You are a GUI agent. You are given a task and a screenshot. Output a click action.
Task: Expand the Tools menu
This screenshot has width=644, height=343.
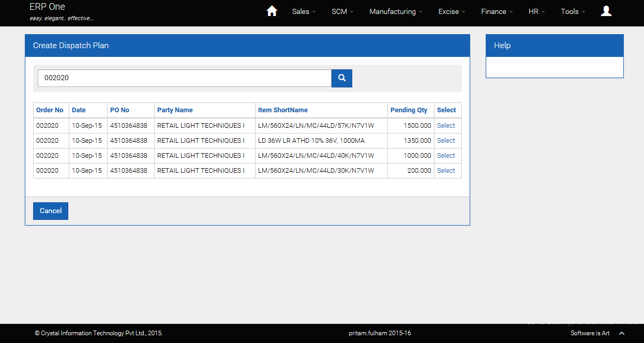click(573, 11)
